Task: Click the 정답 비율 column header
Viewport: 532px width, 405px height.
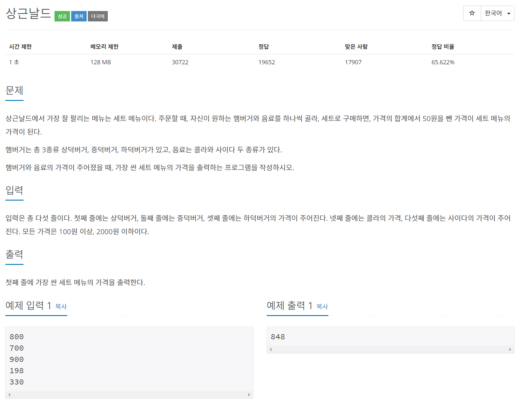Action: point(443,47)
